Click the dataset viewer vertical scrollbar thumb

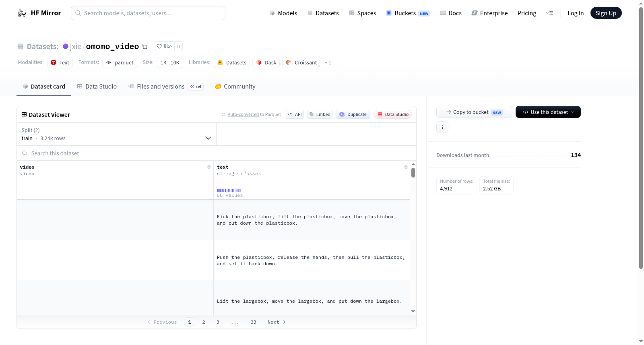coord(413,173)
